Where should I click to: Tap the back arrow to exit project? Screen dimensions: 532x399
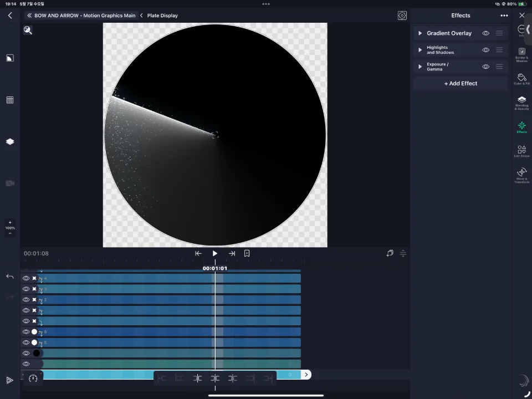click(10, 16)
